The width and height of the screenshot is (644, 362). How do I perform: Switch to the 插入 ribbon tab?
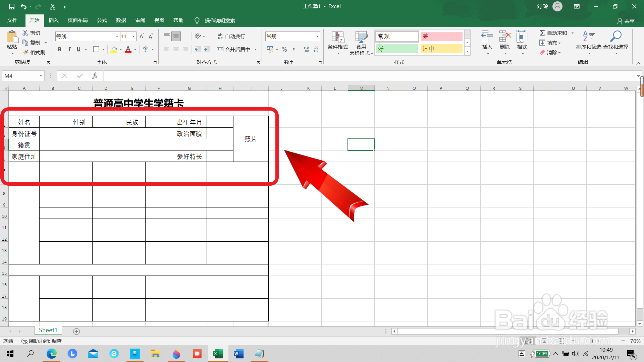(53, 20)
